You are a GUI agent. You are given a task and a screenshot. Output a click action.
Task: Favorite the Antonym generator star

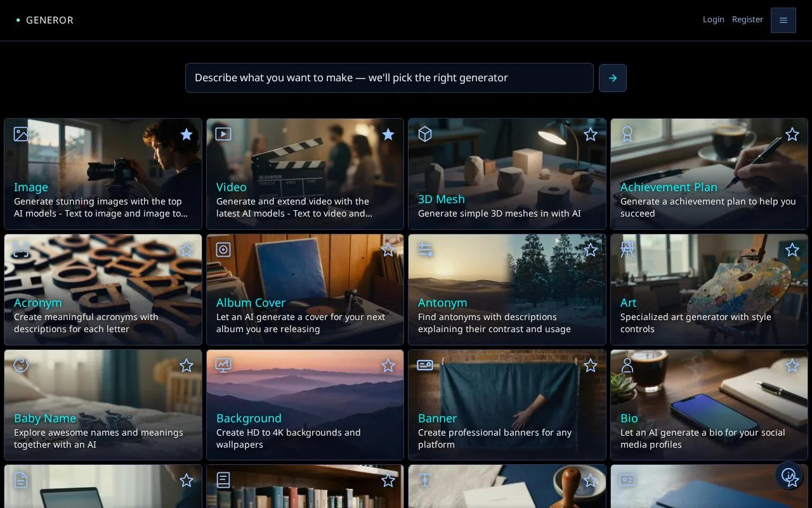591,250
